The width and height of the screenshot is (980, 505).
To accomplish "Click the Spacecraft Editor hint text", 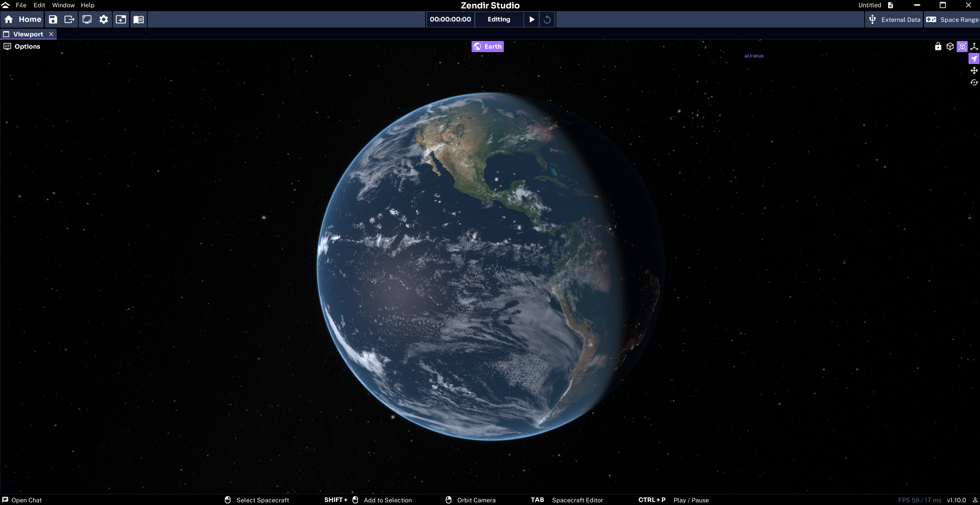I will [577, 500].
